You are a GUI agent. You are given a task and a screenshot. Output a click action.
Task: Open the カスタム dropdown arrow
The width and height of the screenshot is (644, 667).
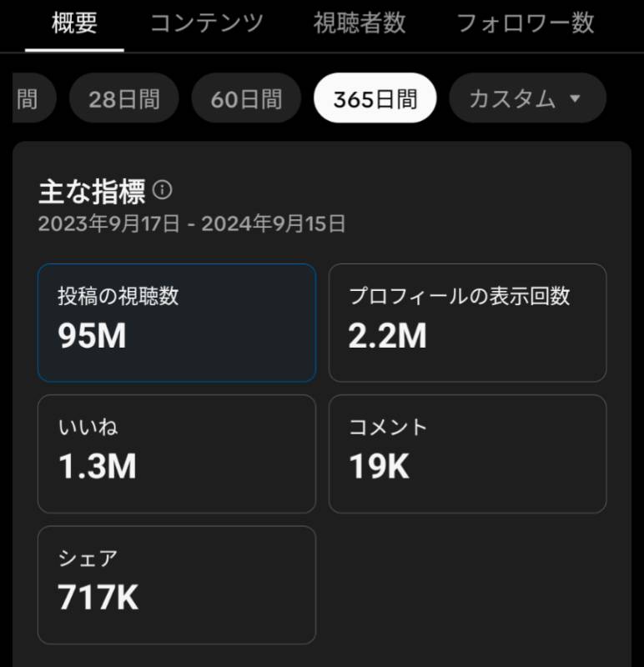(x=575, y=98)
